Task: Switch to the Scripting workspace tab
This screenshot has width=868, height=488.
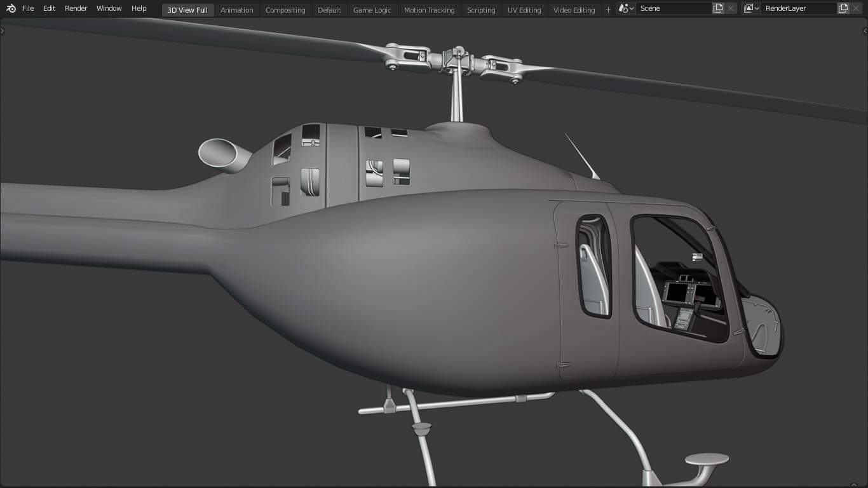Action: coord(481,10)
